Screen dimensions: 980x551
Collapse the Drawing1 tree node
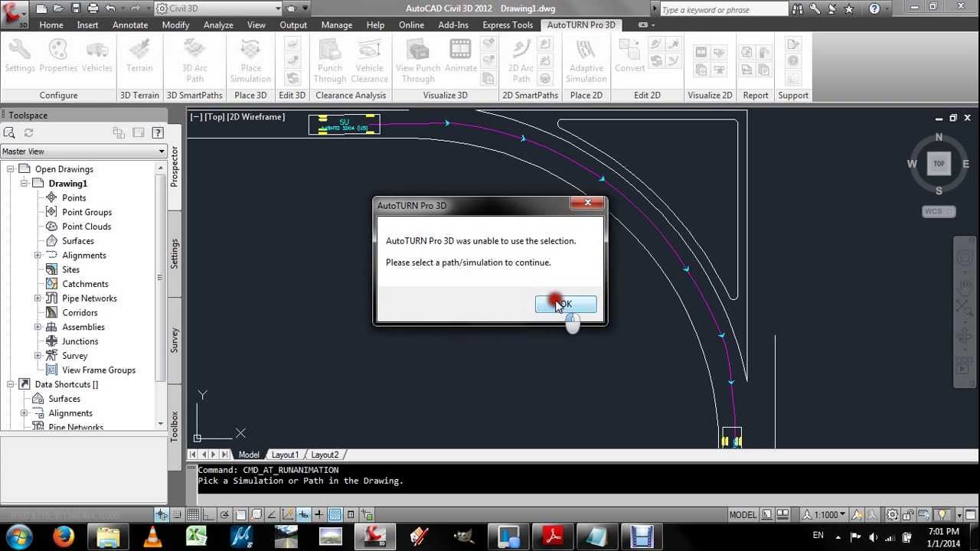tap(24, 184)
